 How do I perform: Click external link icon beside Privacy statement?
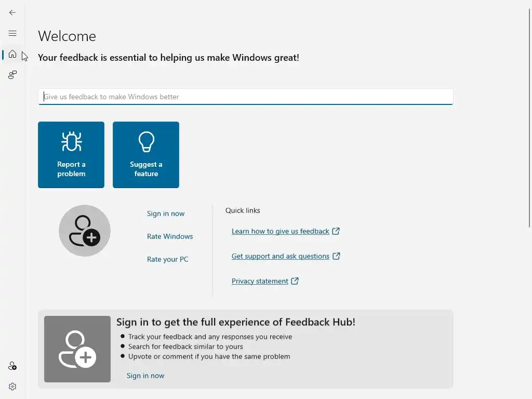295,281
